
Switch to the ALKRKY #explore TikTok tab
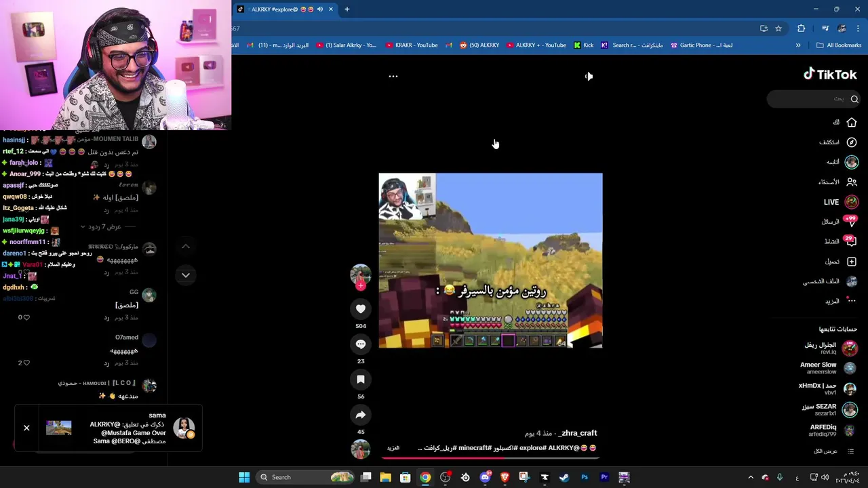coord(285,9)
